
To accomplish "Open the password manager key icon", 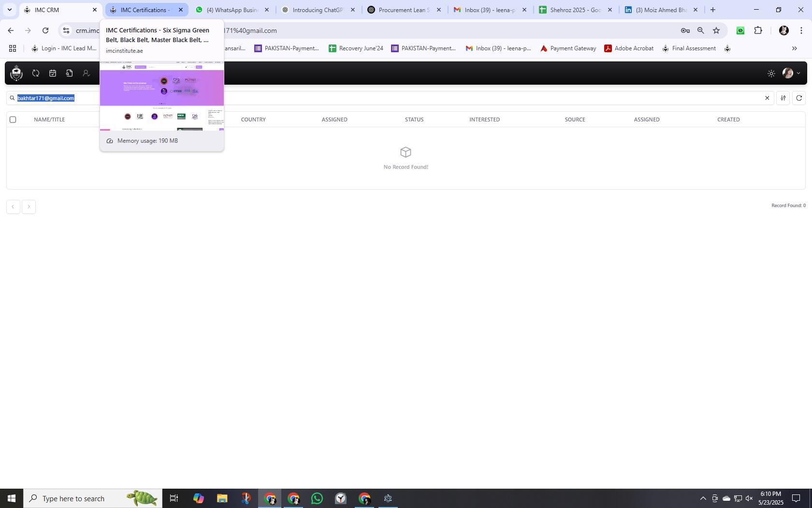I will (x=685, y=30).
